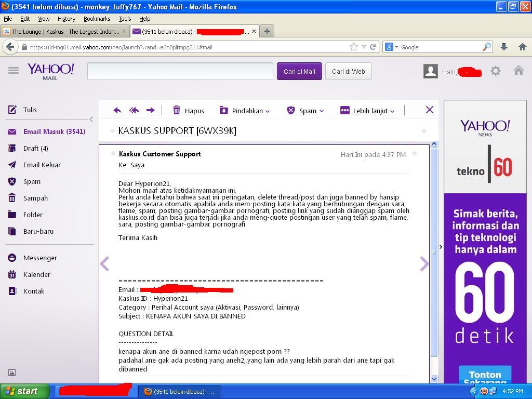Click the Reply All double-arrow icon

click(x=135, y=110)
